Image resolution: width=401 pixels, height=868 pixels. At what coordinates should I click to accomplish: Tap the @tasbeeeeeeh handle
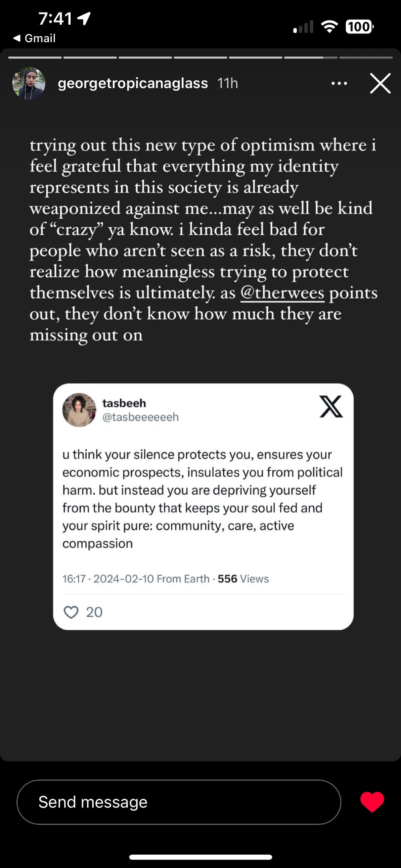click(x=140, y=417)
